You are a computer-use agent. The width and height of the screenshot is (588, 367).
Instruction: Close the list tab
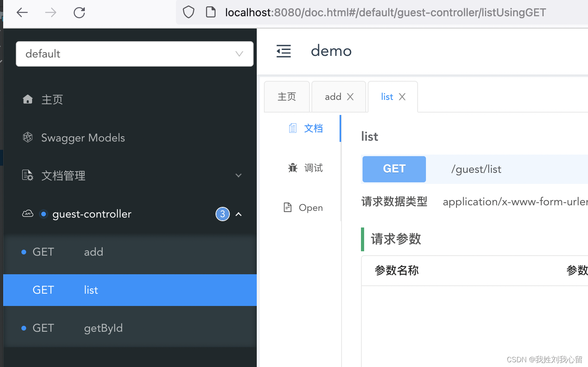402,97
